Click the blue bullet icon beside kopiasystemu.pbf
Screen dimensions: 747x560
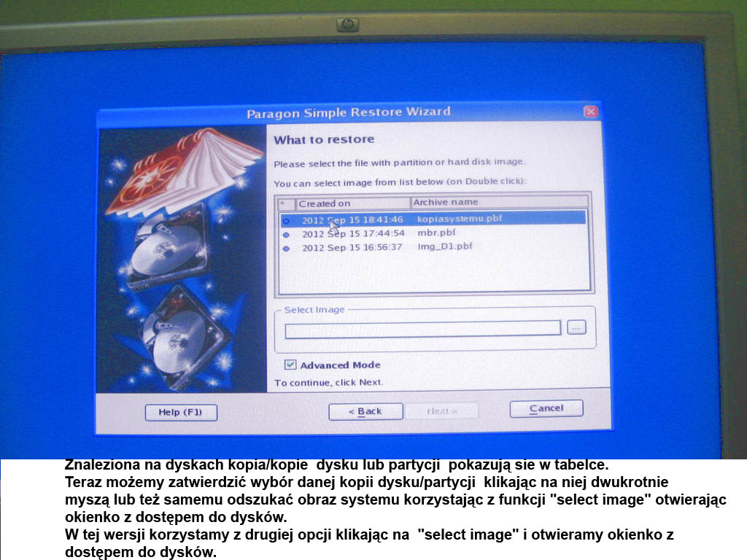286,221
